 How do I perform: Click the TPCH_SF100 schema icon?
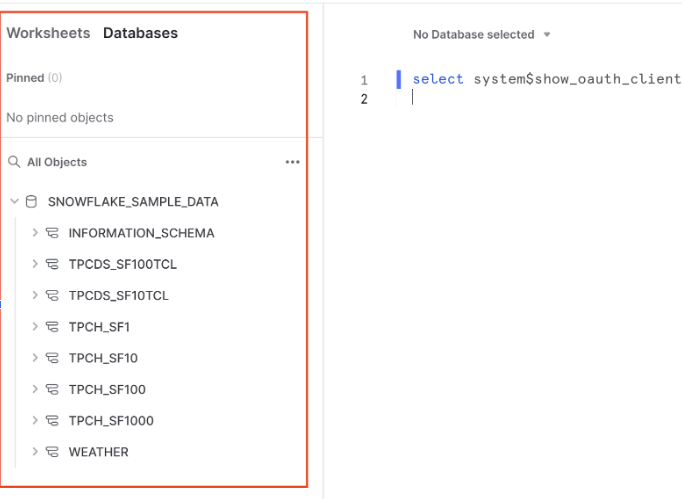(52, 389)
